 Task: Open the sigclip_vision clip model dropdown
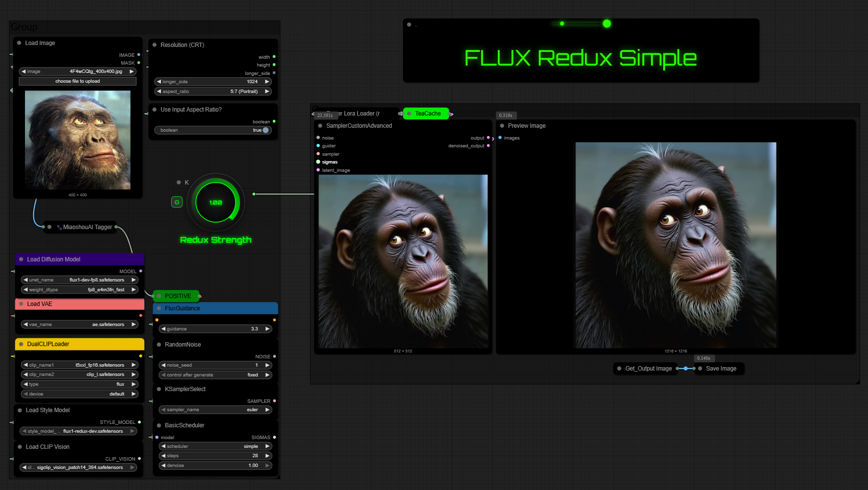pos(78,467)
